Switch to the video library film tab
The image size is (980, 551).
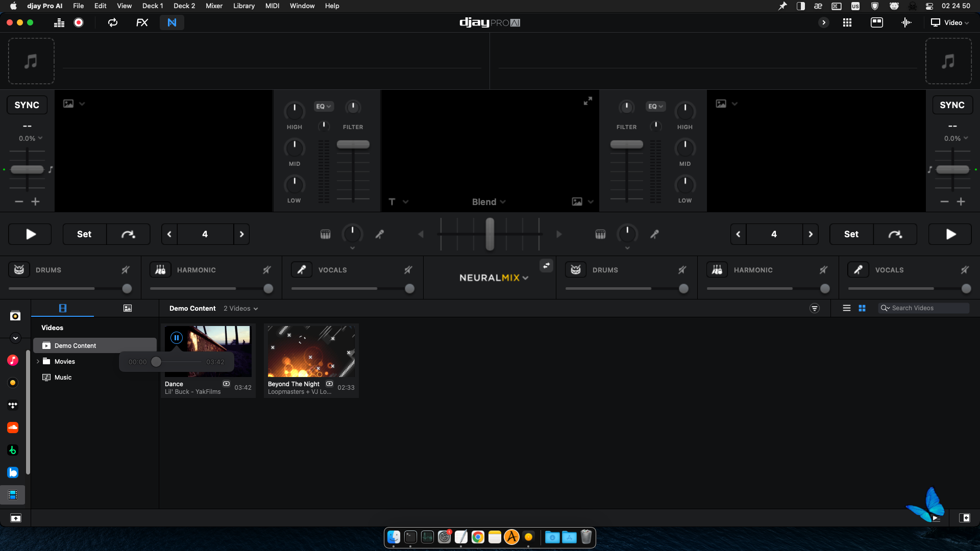(63, 308)
